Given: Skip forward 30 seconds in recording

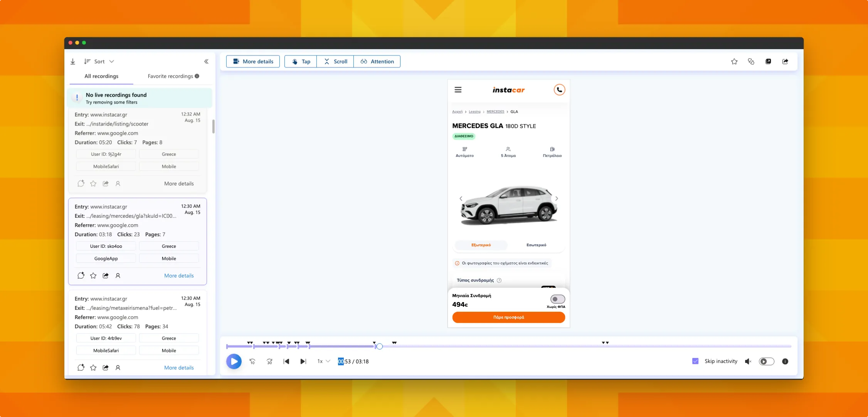Looking at the screenshot, I should click(269, 362).
